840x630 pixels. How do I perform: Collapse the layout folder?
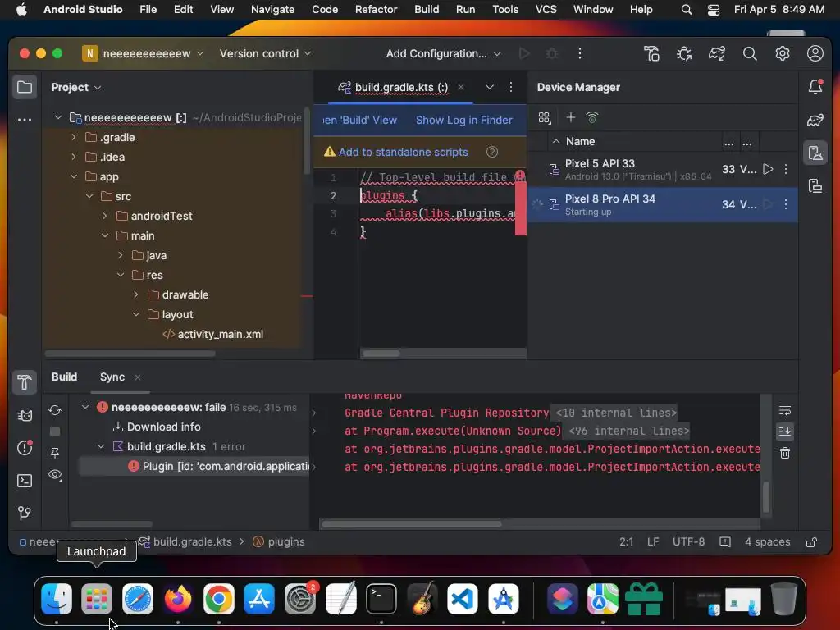136,314
